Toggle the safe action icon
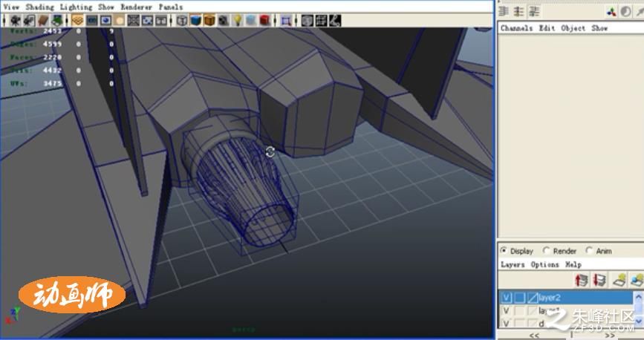This screenshot has height=340, width=644. (x=147, y=20)
